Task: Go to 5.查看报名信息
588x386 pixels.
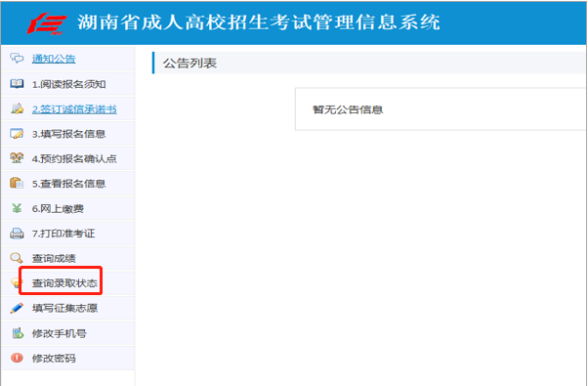Action: click(68, 184)
